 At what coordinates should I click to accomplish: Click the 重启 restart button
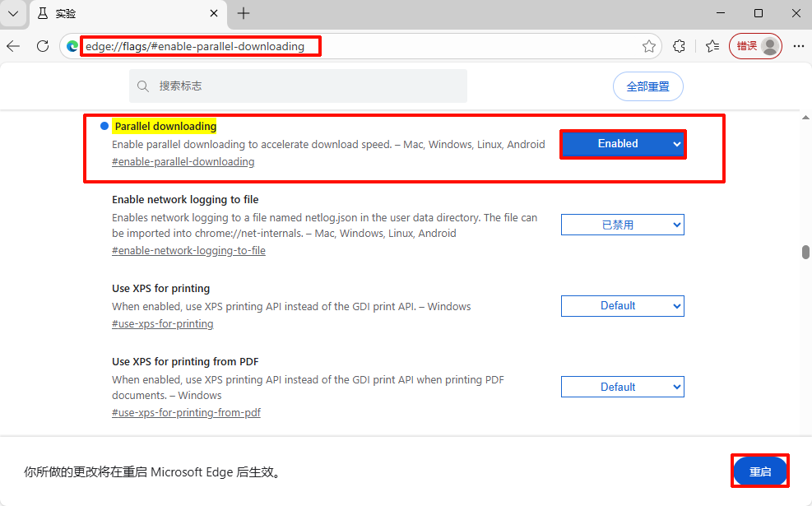tap(760, 471)
